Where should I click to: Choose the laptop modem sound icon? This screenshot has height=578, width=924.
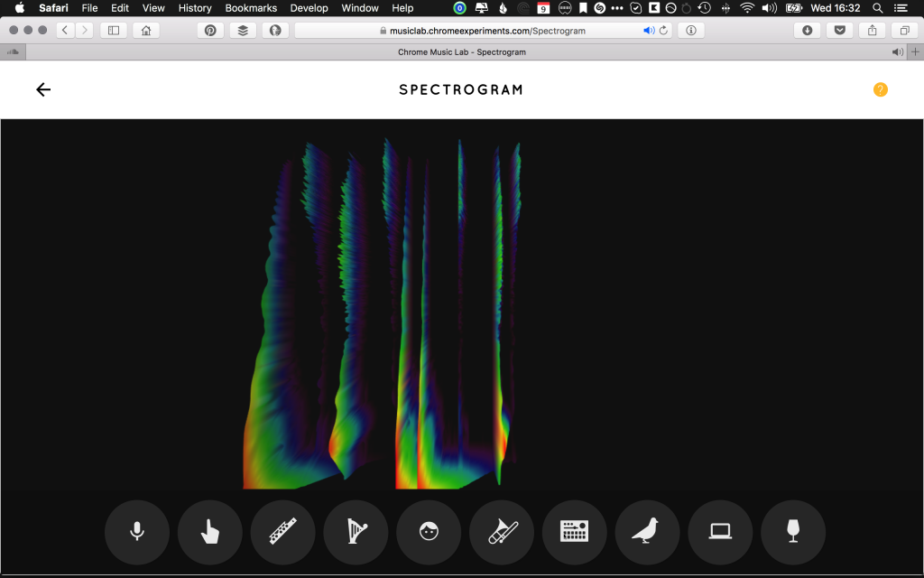[x=720, y=533]
